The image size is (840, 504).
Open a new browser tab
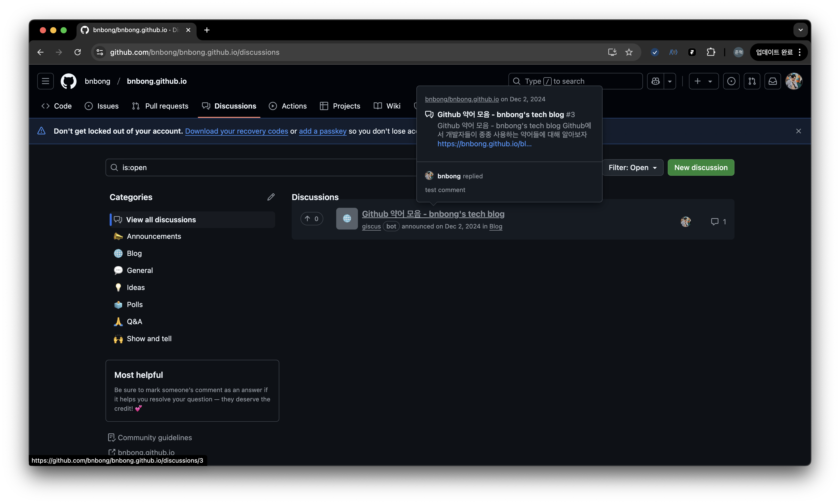[207, 30]
